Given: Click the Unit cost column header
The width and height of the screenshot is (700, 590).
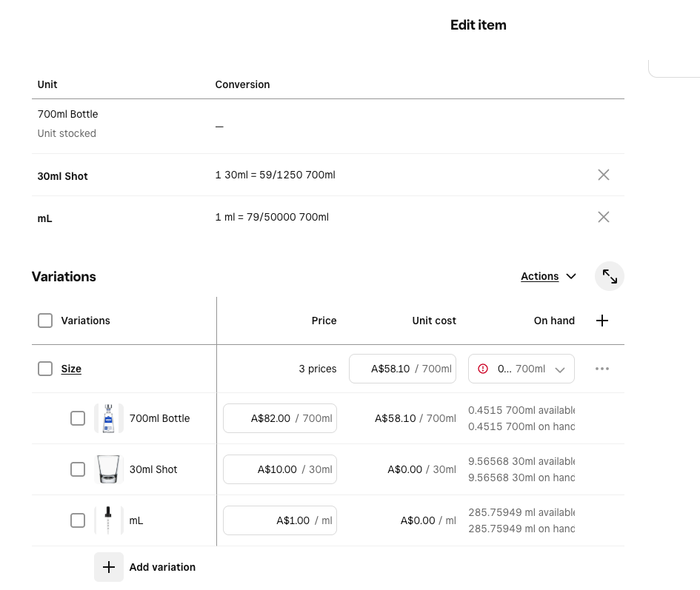Looking at the screenshot, I should pos(434,321).
